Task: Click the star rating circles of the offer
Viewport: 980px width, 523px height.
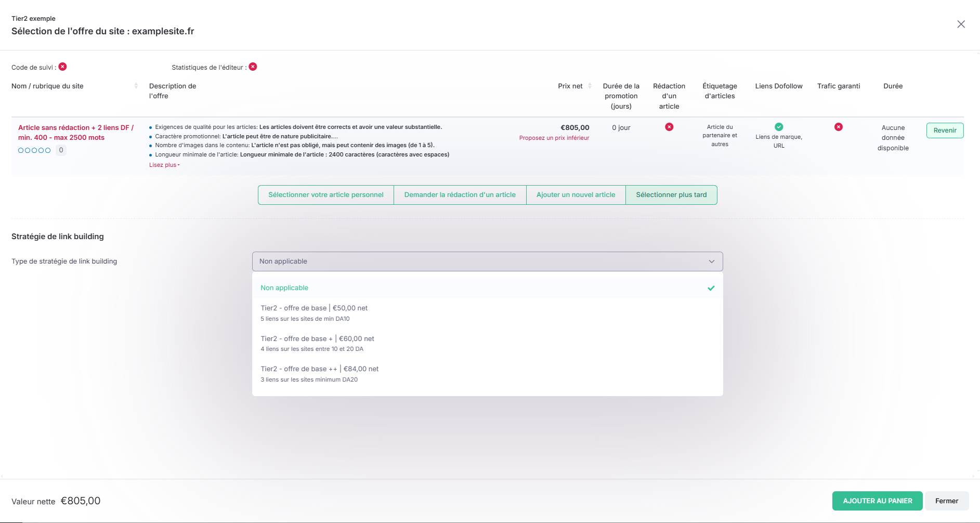Action: click(34, 150)
